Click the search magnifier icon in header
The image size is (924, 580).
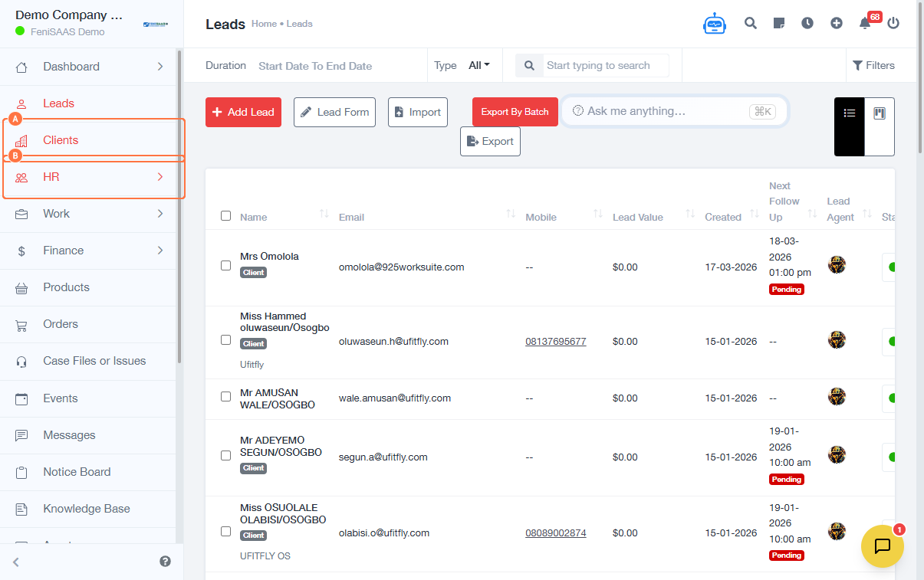pyautogui.click(x=751, y=23)
